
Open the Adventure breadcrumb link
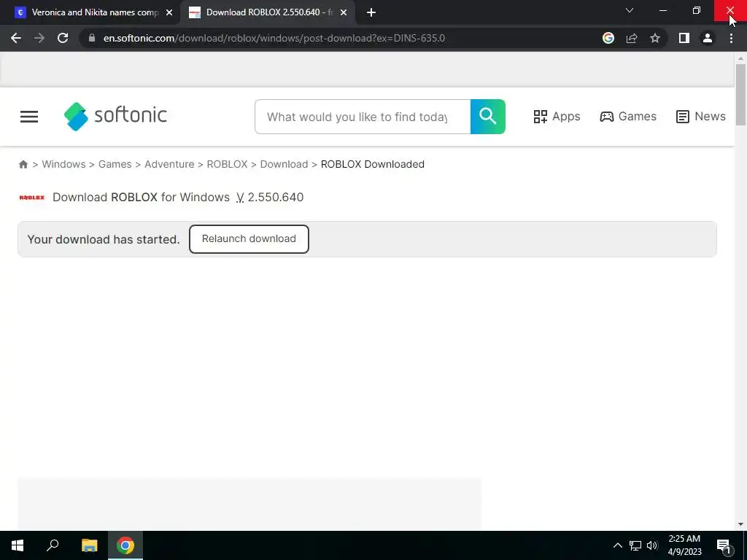pyautogui.click(x=169, y=164)
